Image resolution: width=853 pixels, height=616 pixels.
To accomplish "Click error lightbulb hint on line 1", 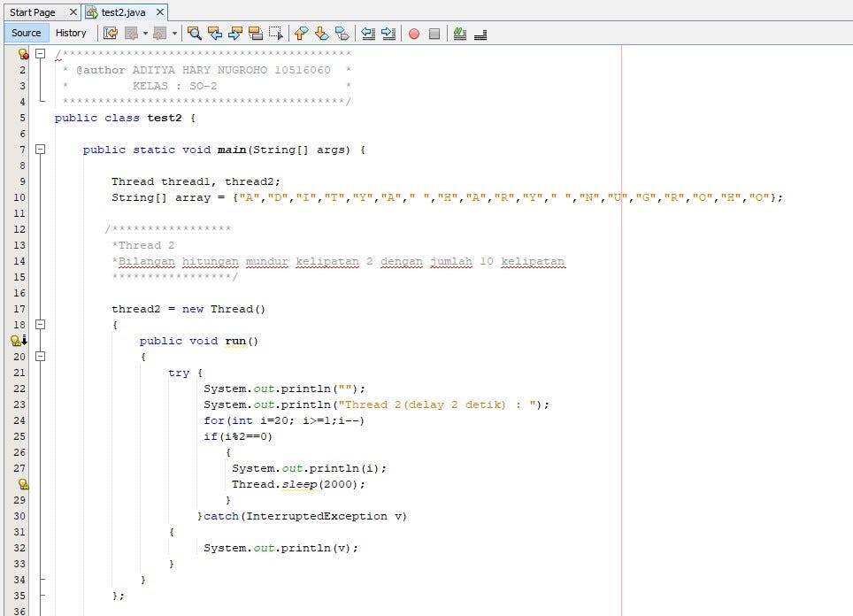I will pyautogui.click(x=23, y=53).
